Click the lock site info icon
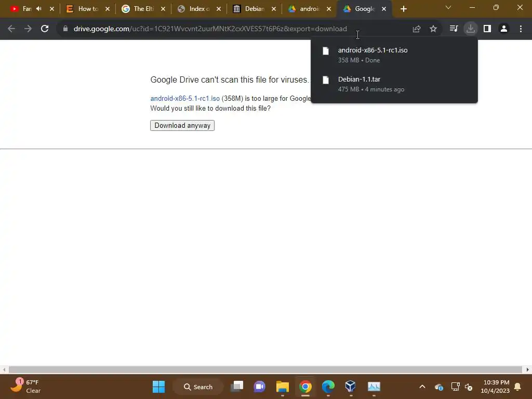 tap(65, 29)
